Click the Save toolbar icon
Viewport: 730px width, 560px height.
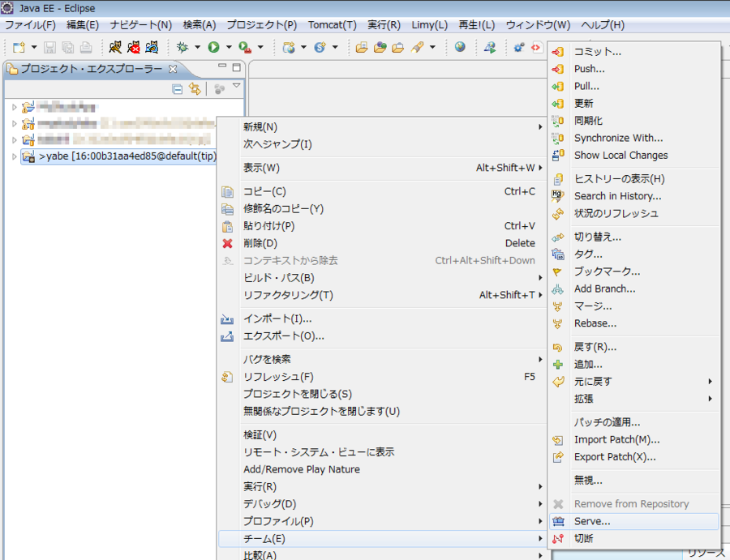(49, 47)
